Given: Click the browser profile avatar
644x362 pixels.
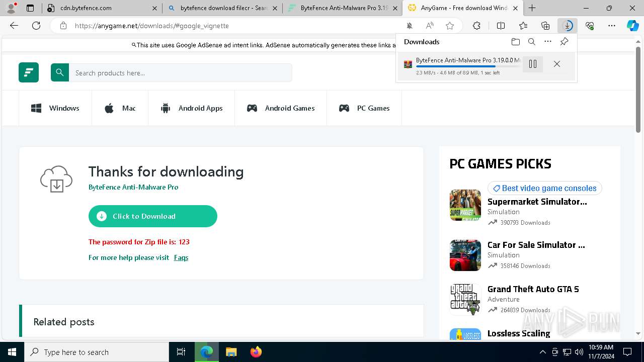Looking at the screenshot, I should [11, 8].
